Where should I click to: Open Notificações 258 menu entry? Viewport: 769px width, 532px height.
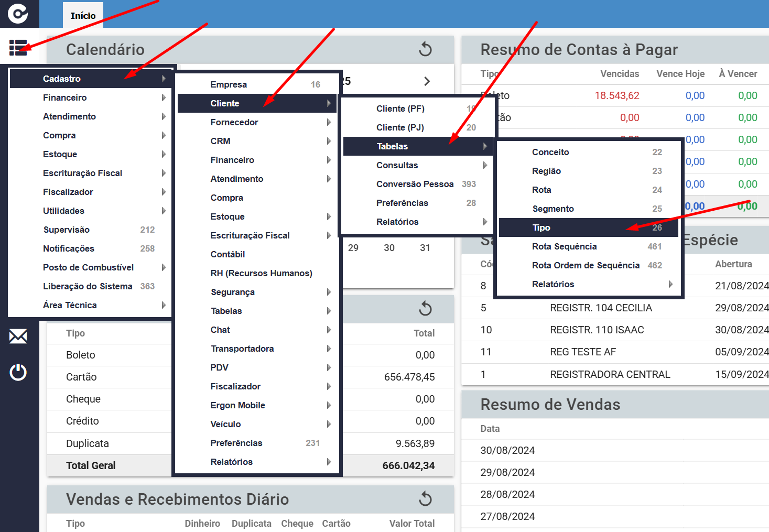click(x=91, y=248)
